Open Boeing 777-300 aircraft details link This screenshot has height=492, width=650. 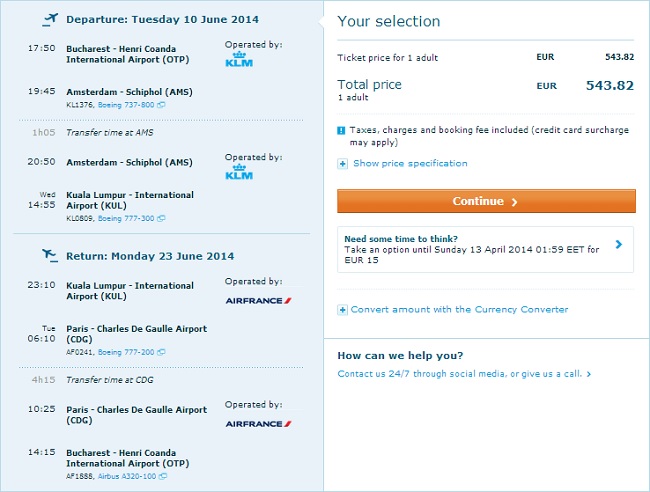(126, 217)
